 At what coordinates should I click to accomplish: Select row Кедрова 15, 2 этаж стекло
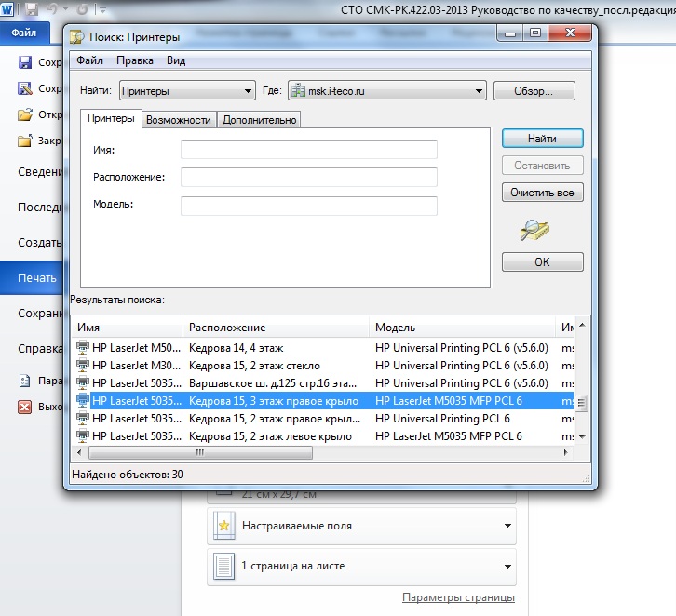click(x=325, y=366)
